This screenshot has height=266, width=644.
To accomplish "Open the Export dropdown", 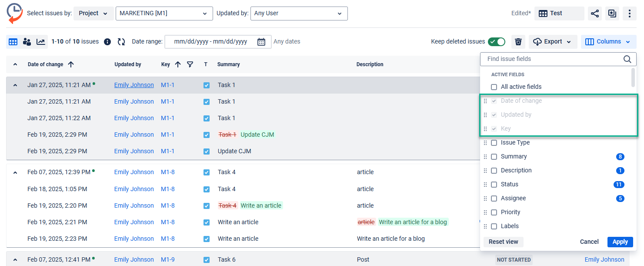I will pos(553,42).
